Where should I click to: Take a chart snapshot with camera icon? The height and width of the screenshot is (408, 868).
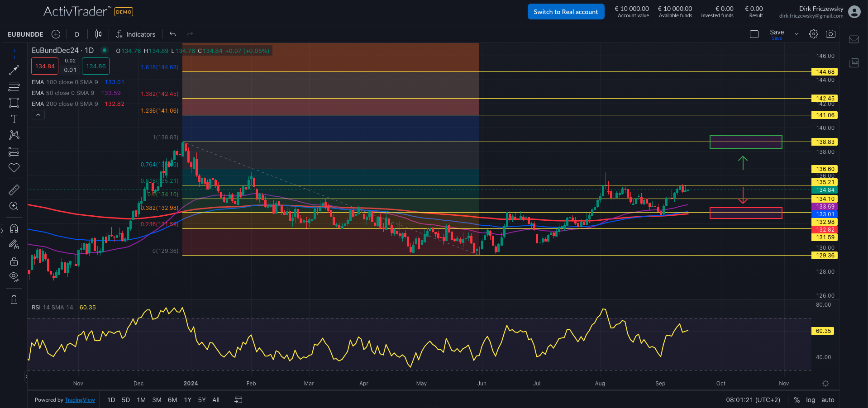(x=830, y=34)
